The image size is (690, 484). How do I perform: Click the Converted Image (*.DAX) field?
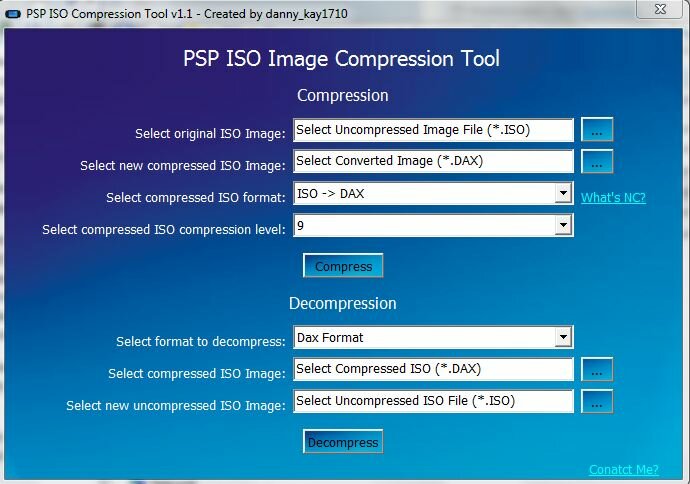coord(433,161)
